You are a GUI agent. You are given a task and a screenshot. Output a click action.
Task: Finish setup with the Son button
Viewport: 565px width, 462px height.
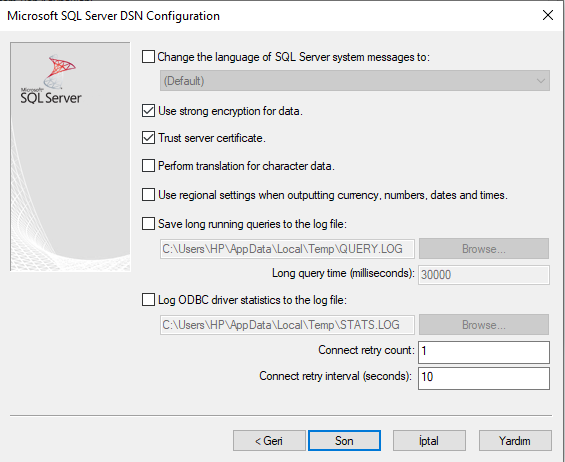(x=344, y=440)
